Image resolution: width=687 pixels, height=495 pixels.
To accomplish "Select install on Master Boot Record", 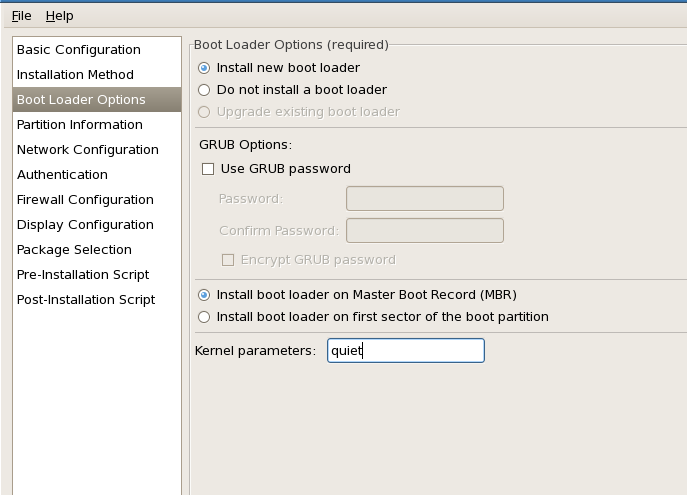I will pos(205,295).
